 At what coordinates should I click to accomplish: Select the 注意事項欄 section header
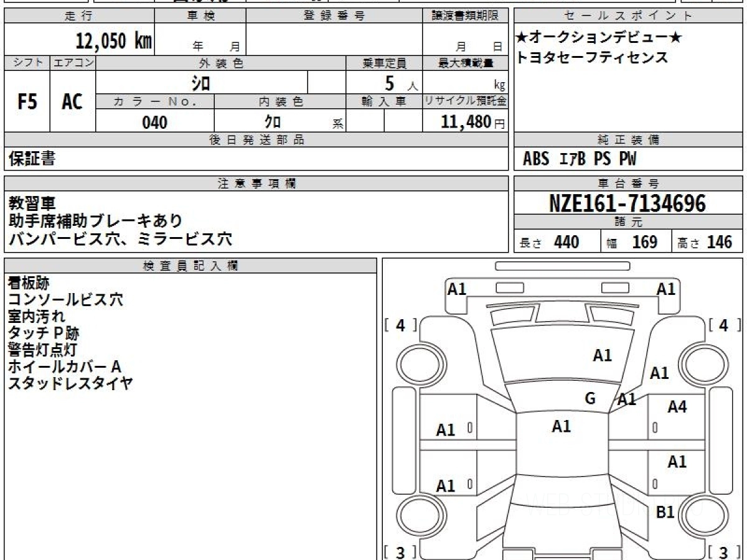(x=256, y=183)
